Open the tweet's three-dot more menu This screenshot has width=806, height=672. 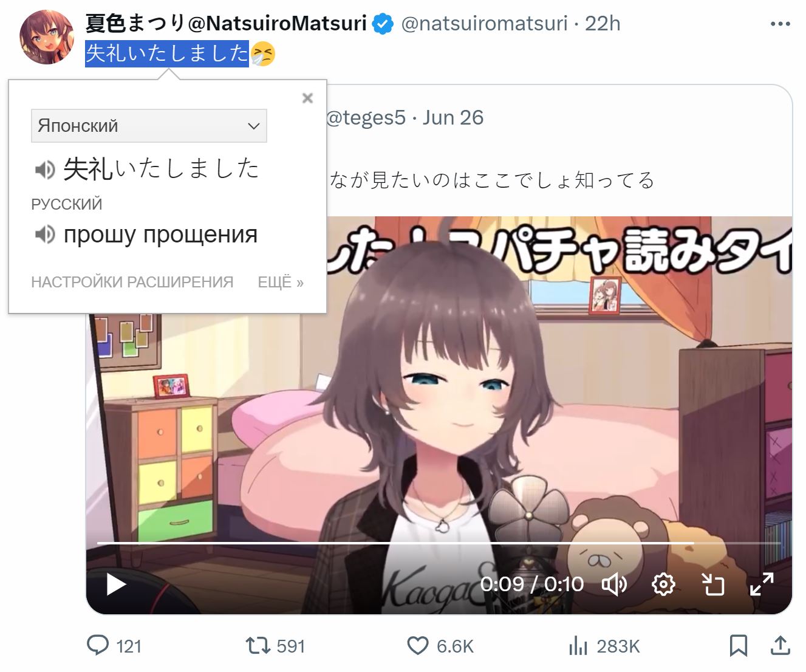[780, 24]
